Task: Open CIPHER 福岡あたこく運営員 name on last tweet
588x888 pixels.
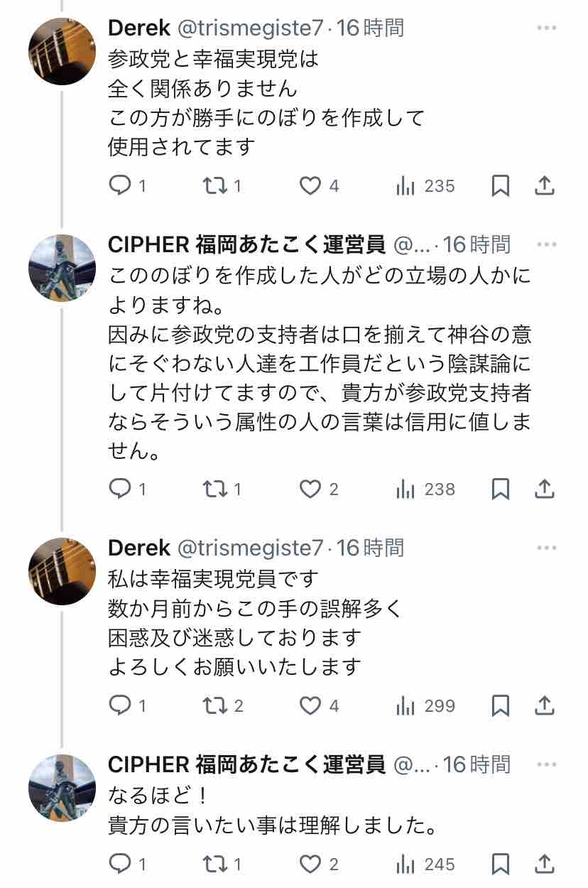Action: pyautogui.click(x=246, y=764)
